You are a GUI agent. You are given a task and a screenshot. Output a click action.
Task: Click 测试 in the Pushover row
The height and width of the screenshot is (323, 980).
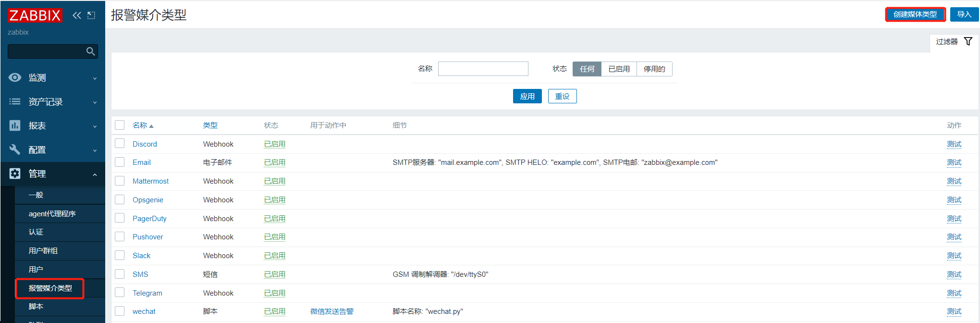pyautogui.click(x=954, y=236)
